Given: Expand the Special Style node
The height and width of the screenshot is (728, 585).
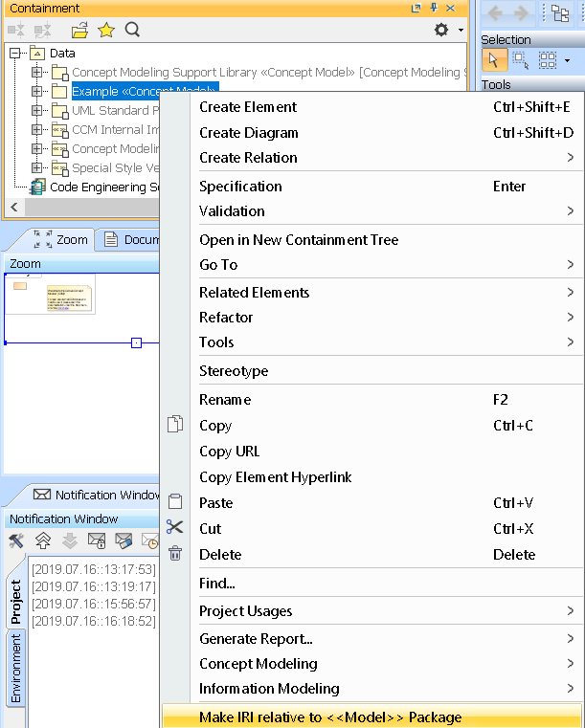Looking at the screenshot, I should click(36, 167).
